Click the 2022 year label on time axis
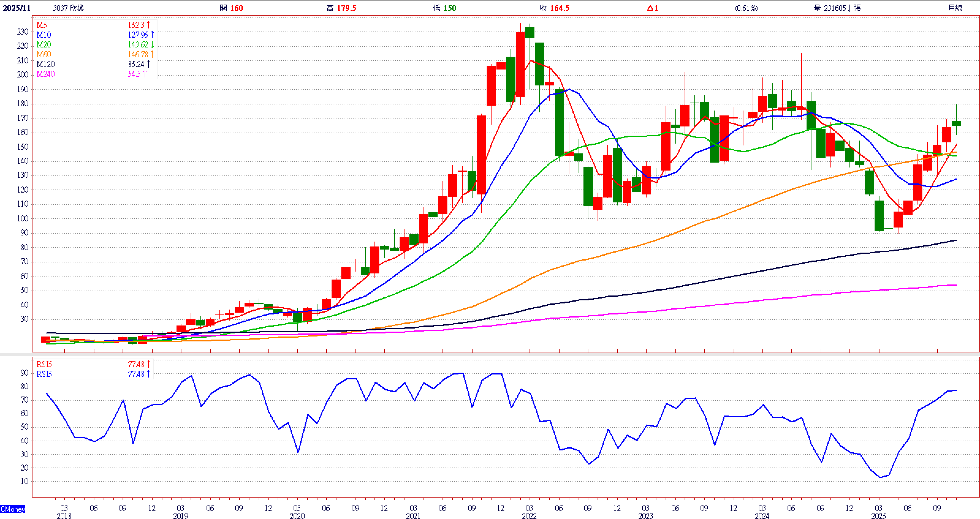This screenshot has width=980, height=519. pos(529,516)
